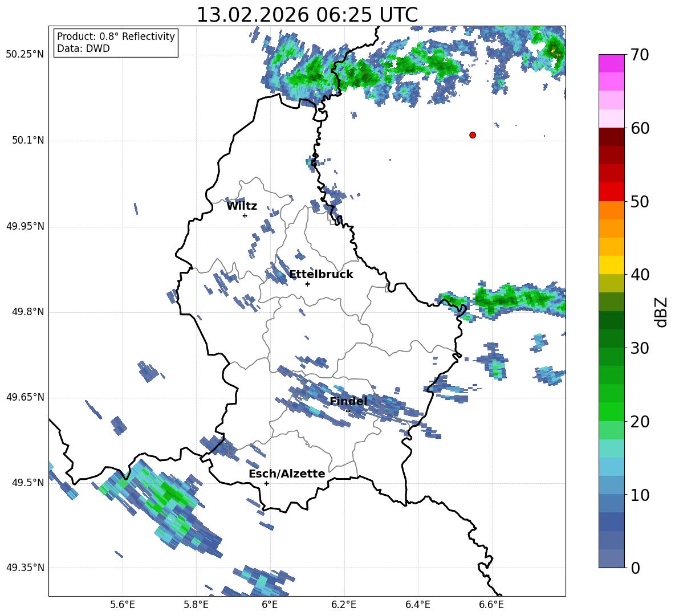Click the Ettelbruck station cross marker
Screen dimensions: 675x616
pos(307,284)
